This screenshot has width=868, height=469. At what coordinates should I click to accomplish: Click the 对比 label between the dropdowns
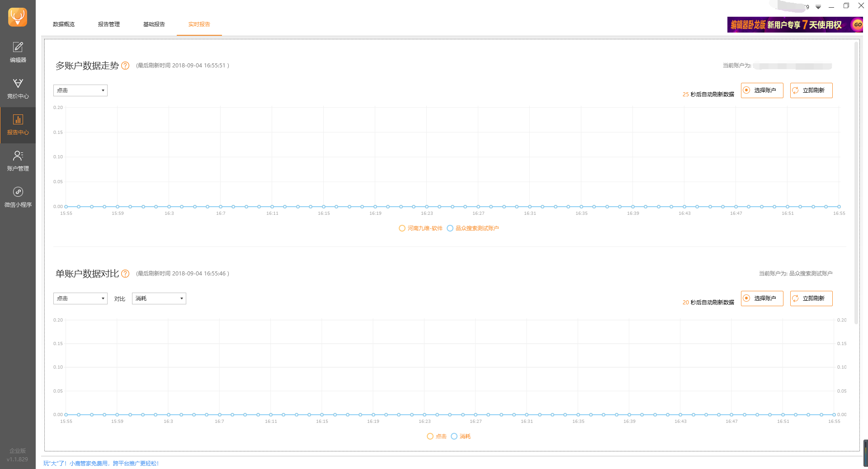[120, 299]
